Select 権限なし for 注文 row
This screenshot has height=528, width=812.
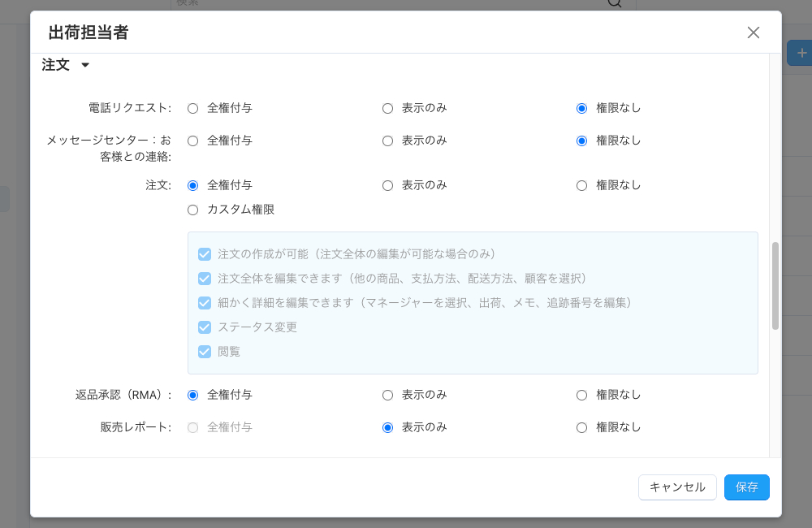(x=581, y=185)
